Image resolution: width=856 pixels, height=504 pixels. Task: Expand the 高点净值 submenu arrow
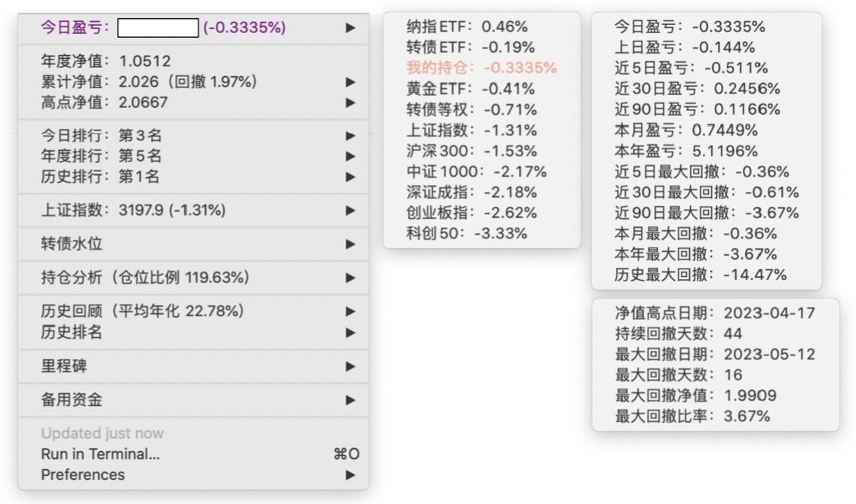pyautogui.click(x=349, y=102)
